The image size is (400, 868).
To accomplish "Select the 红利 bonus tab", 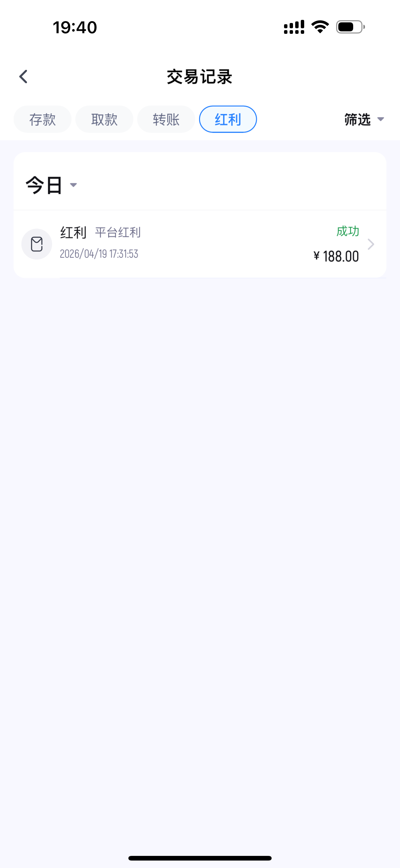I will pyautogui.click(x=228, y=119).
